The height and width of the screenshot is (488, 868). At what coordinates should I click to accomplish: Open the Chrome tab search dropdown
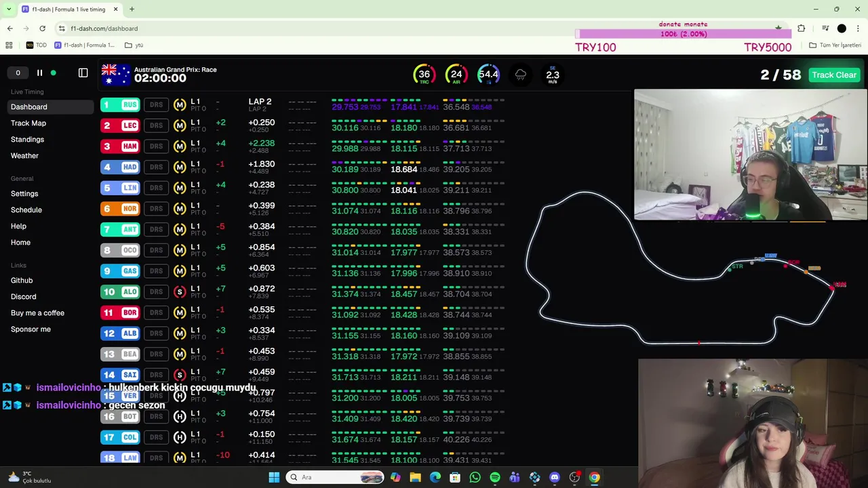(9, 9)
